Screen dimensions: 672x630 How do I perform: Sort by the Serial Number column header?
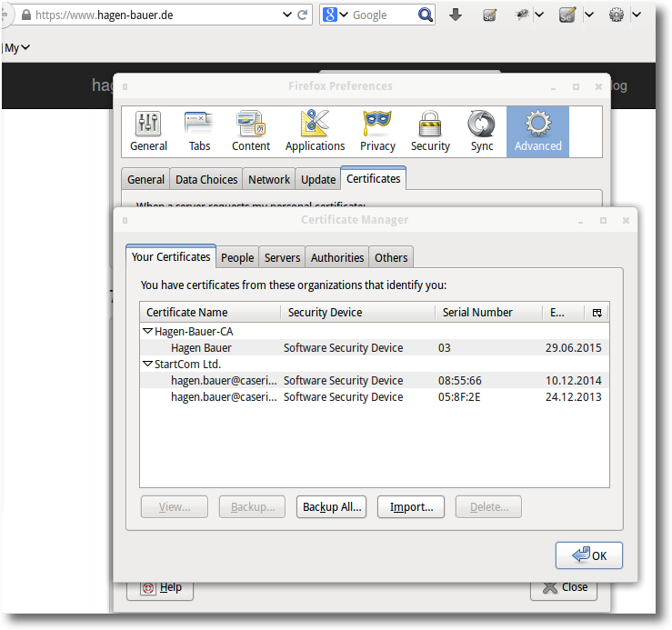point(489,313)
